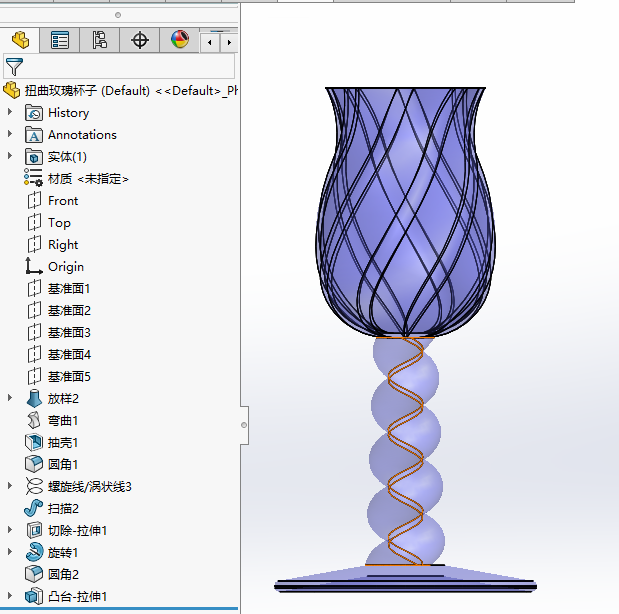Click the 圆角2 fillet feature icon
The height and width of the screenshot is (614, 619).
tap(34, 574)
